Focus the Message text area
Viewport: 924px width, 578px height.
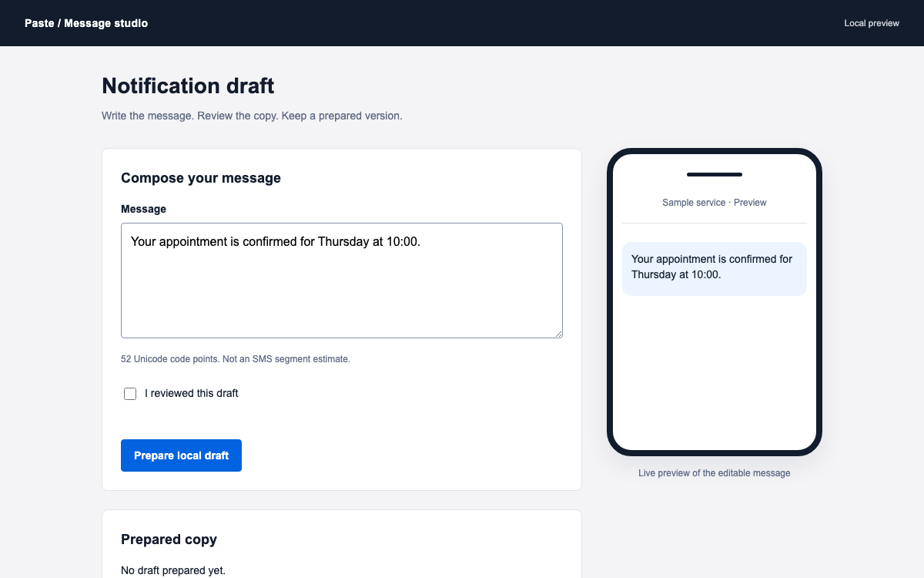coord(342,281)
